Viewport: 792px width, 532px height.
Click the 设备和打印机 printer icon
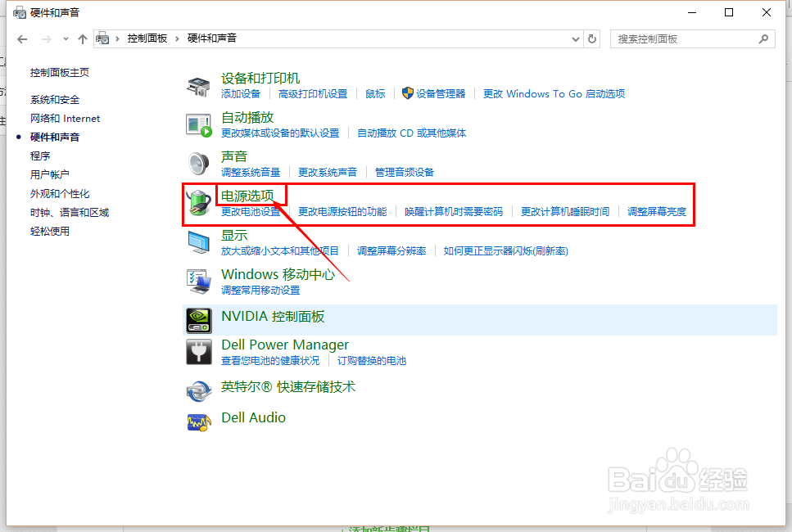(x=198, y=83)
